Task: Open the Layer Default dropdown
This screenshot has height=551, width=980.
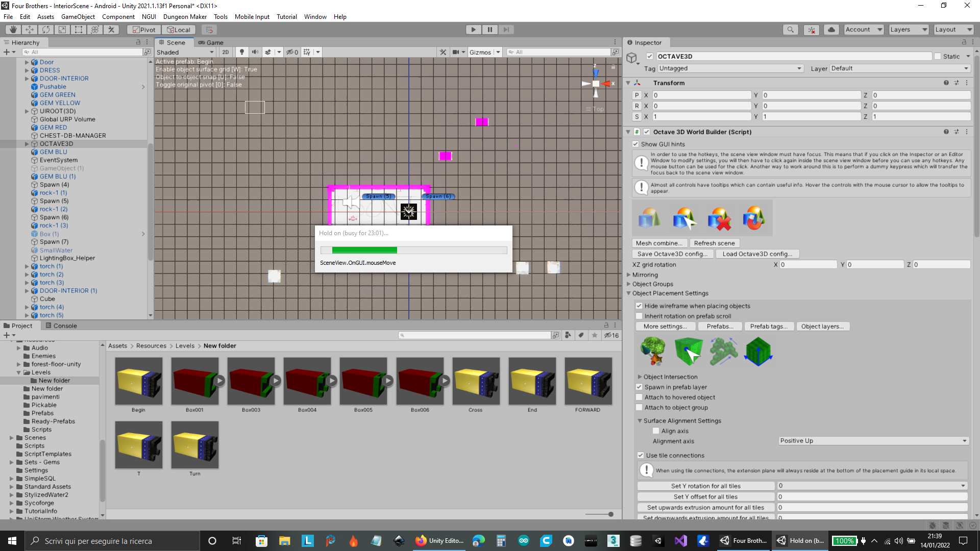Action: point(900,68)
